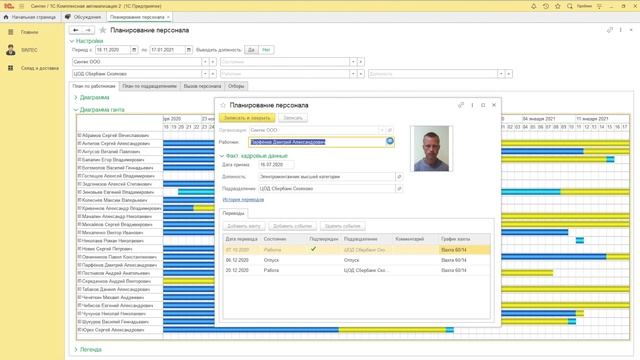Viewport: 640px width, 360px height.
Task: Click the Gantt bar for Юркин Сергей Александрович
Action: 308,330
